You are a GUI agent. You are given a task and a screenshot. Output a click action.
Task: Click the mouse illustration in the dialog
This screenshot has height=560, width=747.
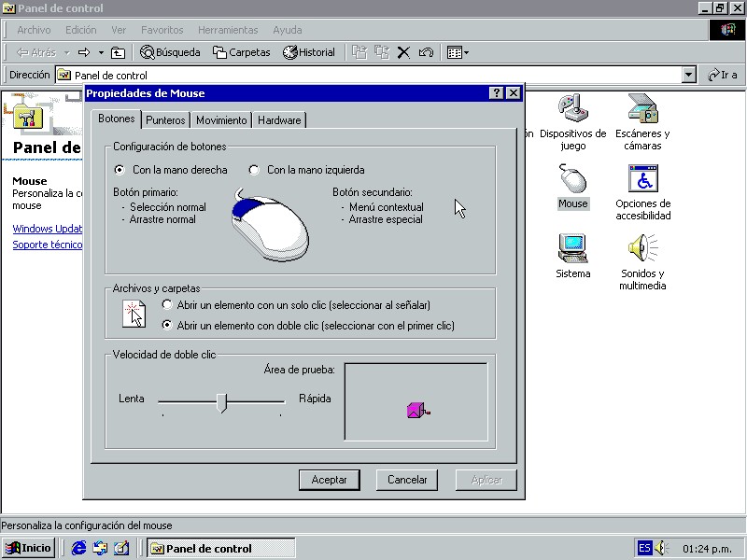pyautogui.click(x=270, y=225)
